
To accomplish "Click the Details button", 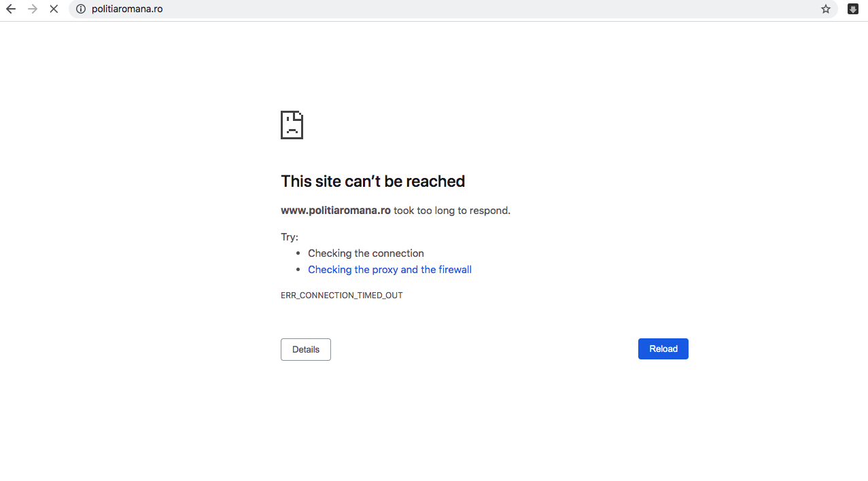I will click(306, 349).
